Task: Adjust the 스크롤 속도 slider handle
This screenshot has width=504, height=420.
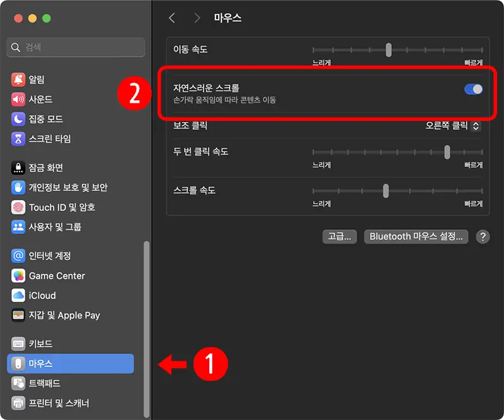Action: [x=387, y=190]
